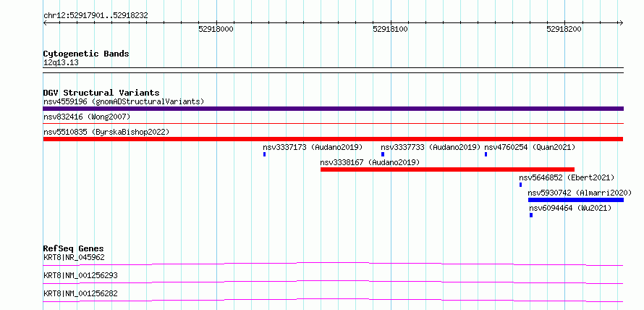Click the KRT8|NM_001256282 magenta transcript line

point(333,300)
